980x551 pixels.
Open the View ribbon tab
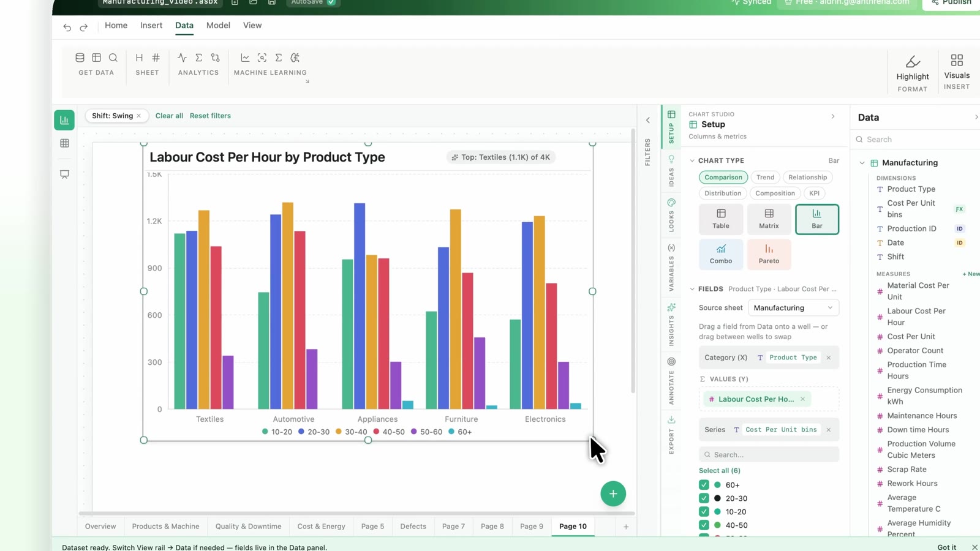(252, 26)
